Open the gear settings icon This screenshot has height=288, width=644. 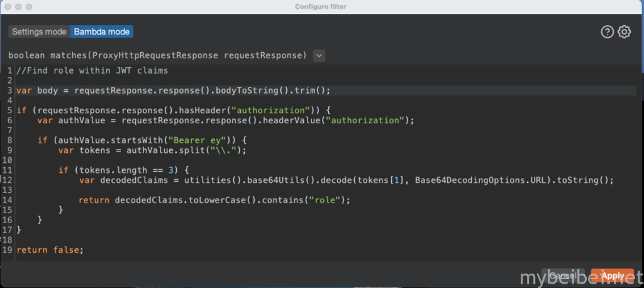(624, 32)
